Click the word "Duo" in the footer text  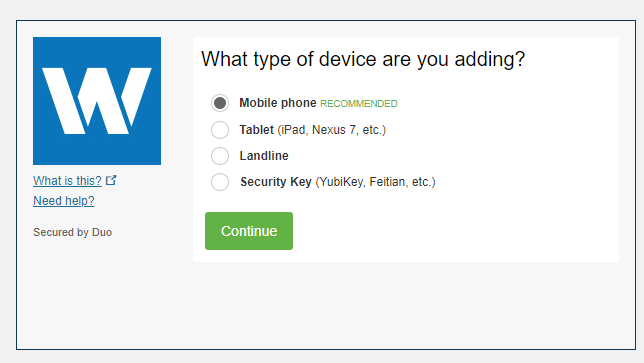coord(102,232)
